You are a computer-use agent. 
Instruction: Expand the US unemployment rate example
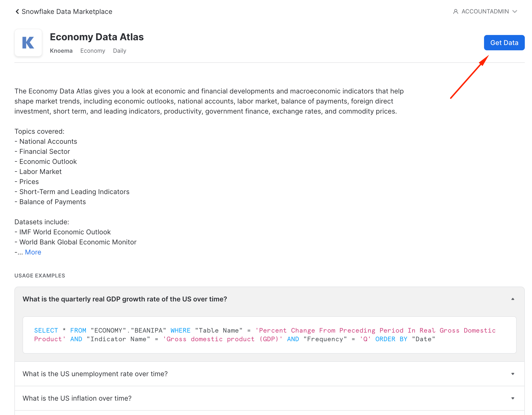pyautogui.click(x=95, y=374)
